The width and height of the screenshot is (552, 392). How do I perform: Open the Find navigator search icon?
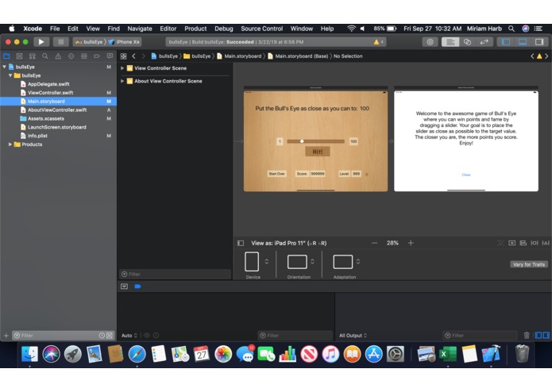(45, 56)
